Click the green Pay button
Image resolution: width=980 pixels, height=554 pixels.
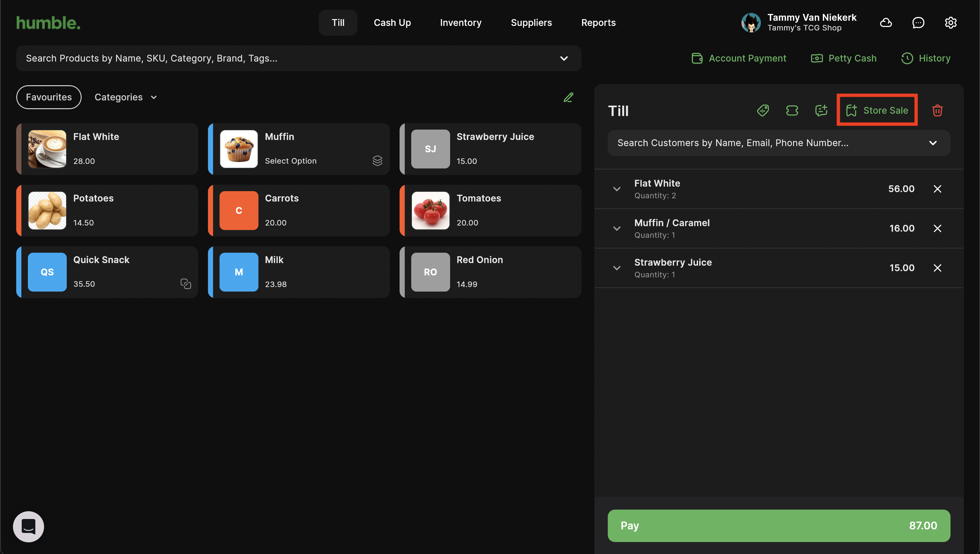[x=779, y=525]
